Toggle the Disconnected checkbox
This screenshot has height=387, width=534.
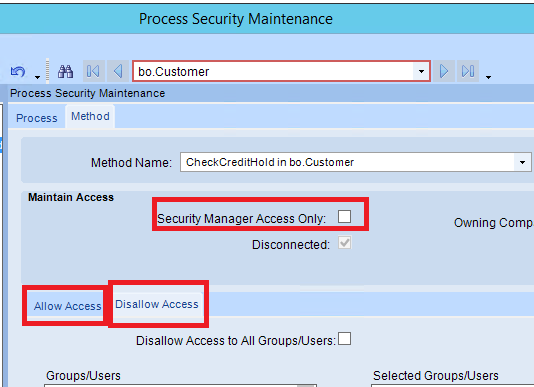tap(344, 243)
